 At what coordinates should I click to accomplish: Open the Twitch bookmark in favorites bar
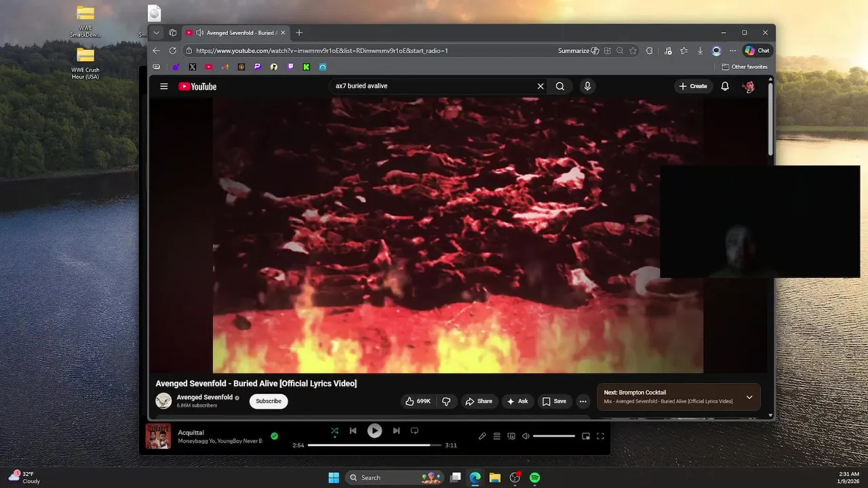(x=290, y=67)
